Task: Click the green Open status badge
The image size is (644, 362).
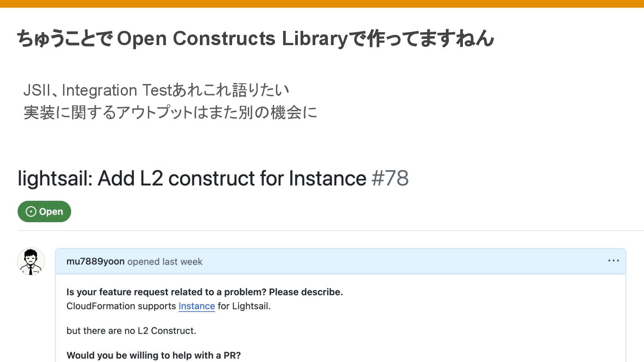Action: click(44, 211)
